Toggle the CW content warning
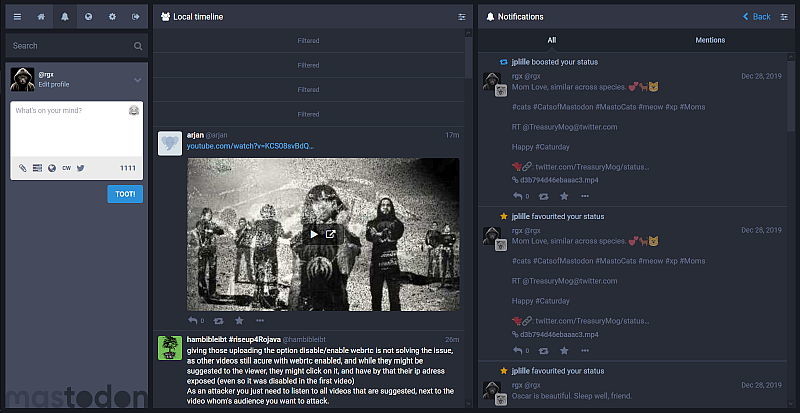Screen dimensions: 800x413 (x=66, y=168)
